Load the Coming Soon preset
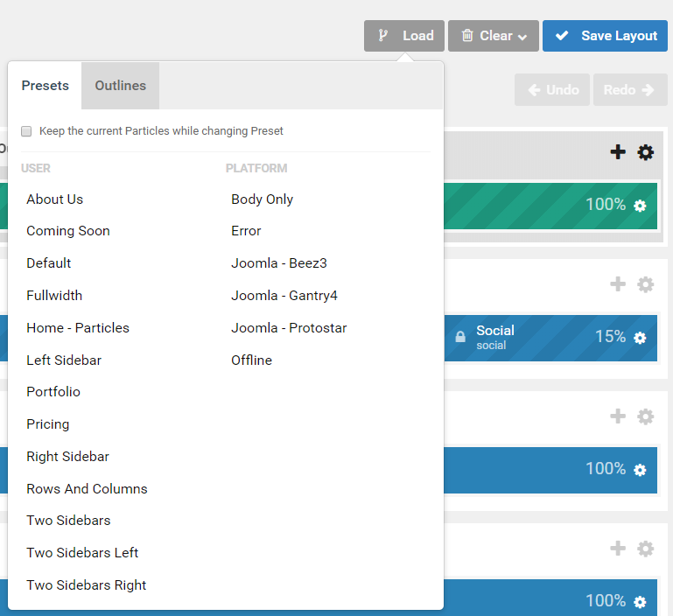The image size is (673, 616). point(67,231)
